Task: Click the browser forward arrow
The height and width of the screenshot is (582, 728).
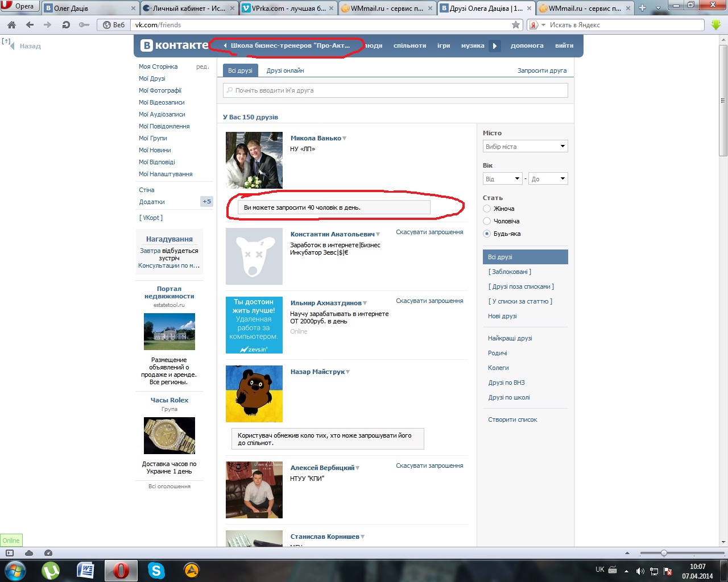Action: click(48, 25)
